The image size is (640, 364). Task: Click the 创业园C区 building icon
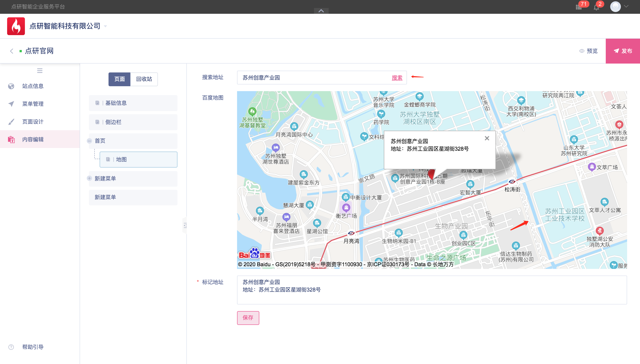coord(463,235)
